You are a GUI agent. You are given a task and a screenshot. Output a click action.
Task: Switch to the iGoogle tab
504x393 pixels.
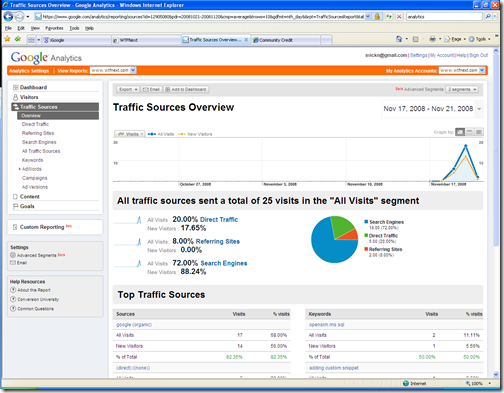76,40
